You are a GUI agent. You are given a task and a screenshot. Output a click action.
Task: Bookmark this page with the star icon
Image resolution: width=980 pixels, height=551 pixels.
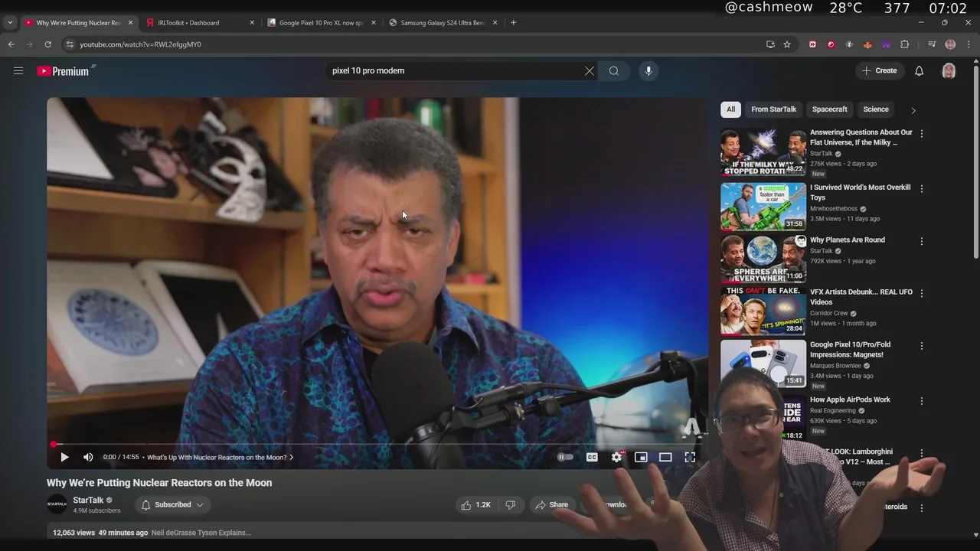[786, 44]
